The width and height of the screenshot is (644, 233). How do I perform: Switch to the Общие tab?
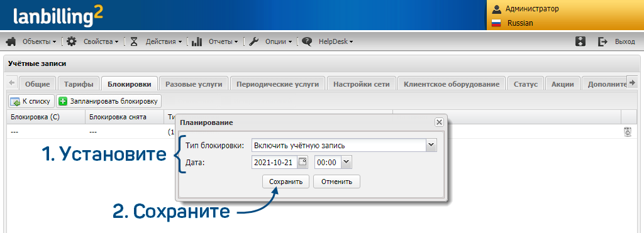37,84
